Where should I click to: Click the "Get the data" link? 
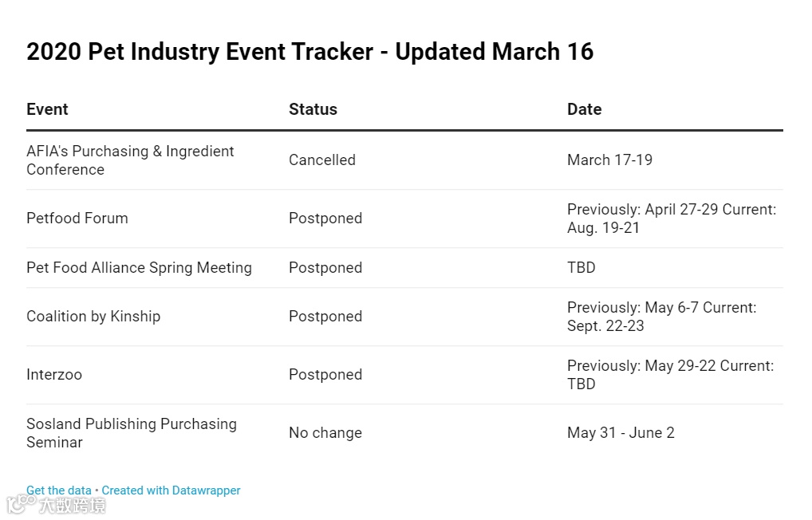(58, 490)
